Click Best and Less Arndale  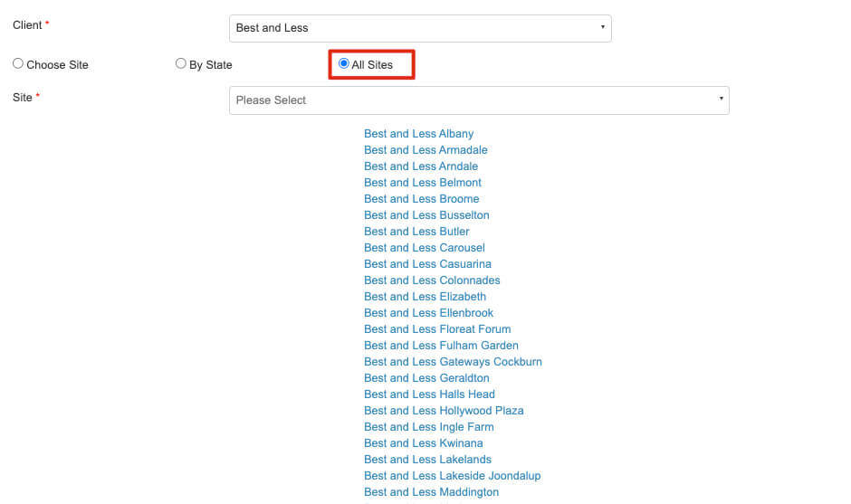[421, 166]
